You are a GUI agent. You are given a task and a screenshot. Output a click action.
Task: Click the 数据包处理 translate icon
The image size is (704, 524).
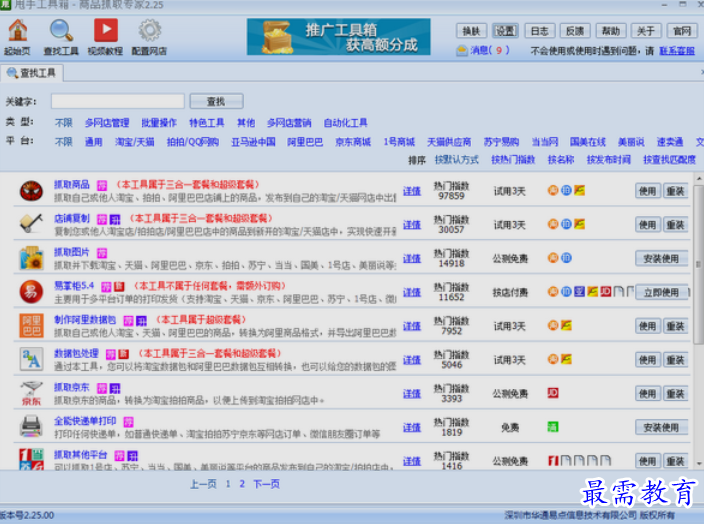click(31, 359)
